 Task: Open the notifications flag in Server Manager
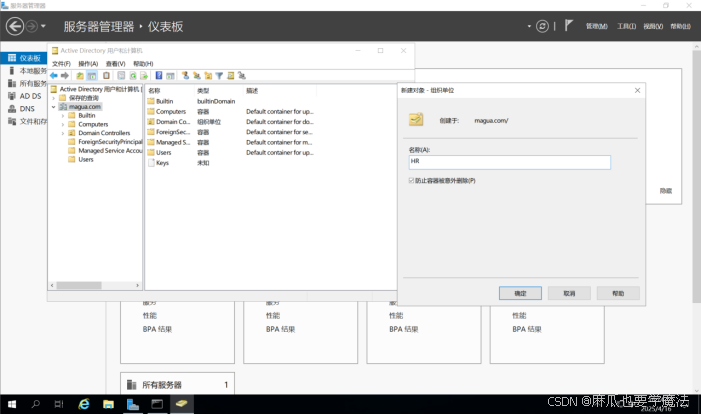point(568,25)
